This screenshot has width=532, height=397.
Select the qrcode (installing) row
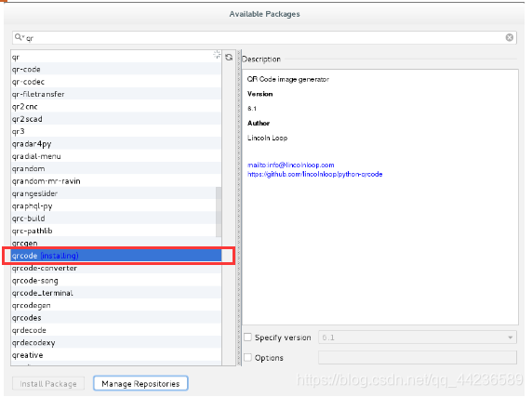click(116, 256)
